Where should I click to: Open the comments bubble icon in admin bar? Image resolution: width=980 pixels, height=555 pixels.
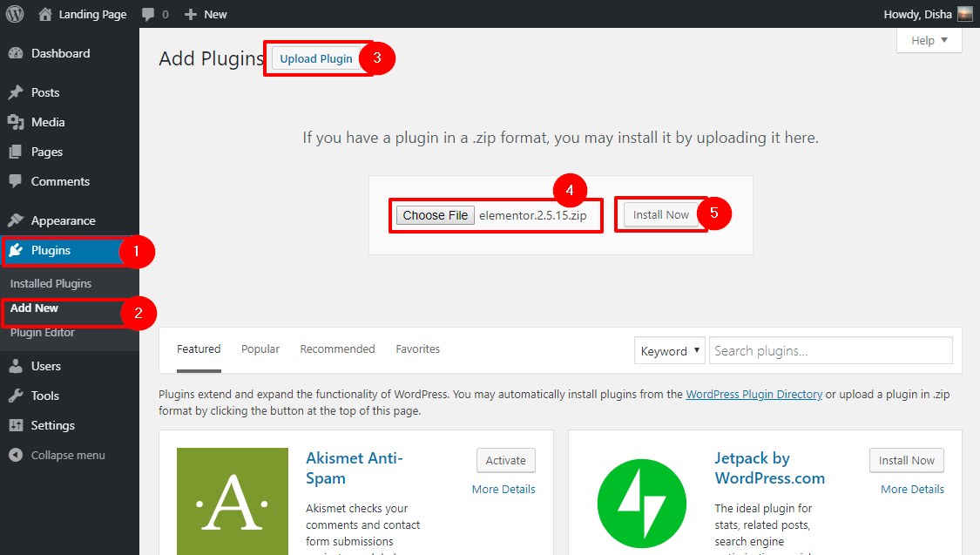coord(148,14)
